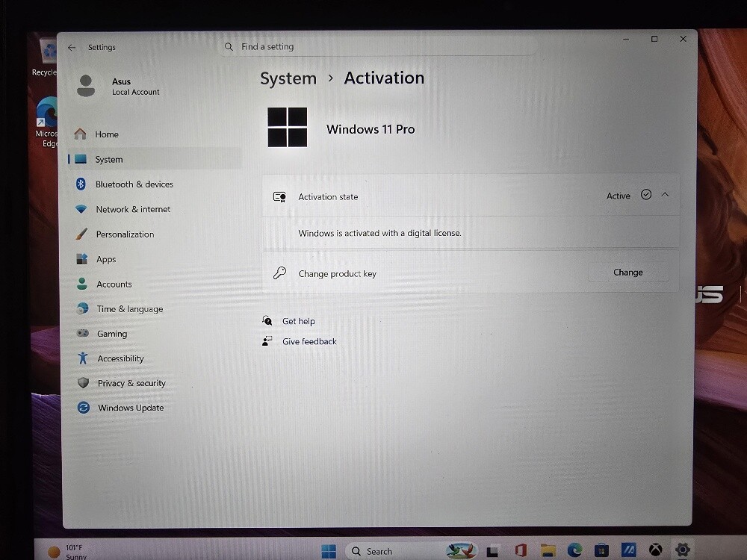Viewport: 747px width, 560px height.
Task: Click the Windows Update sync icon
Action: coord(84,408)
